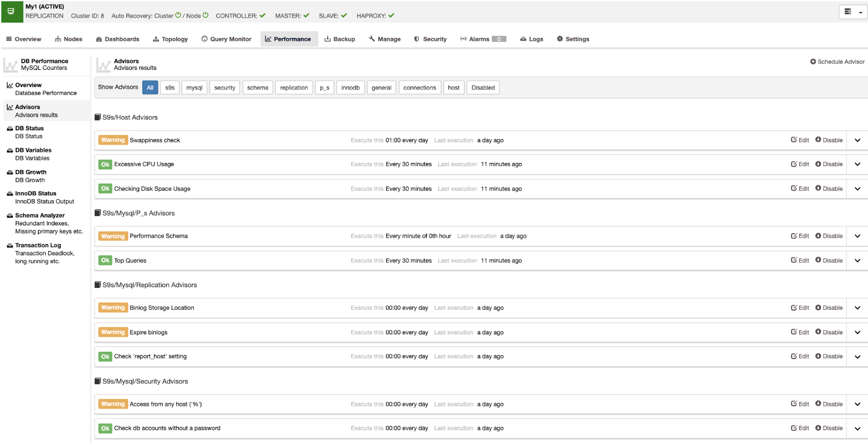Filter advisors by connections tag
This screenshot has width=868, height=443.
[x=419, y=88]
